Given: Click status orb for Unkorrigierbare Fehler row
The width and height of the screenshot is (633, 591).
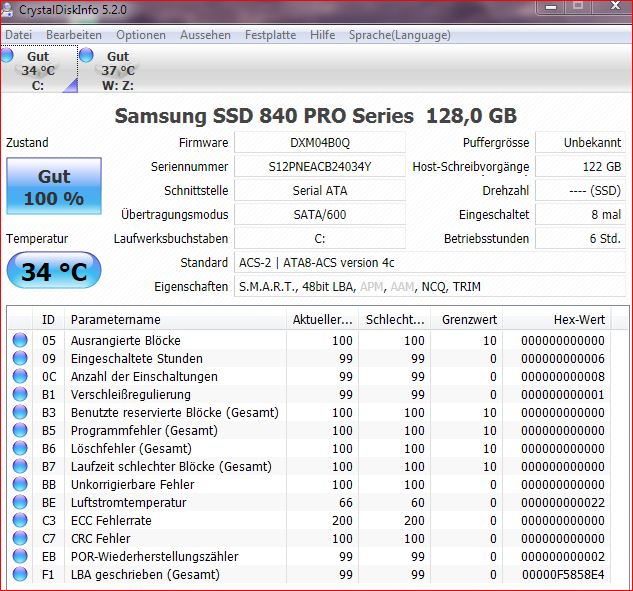Looking at the screenshot, I should point(20,484).
